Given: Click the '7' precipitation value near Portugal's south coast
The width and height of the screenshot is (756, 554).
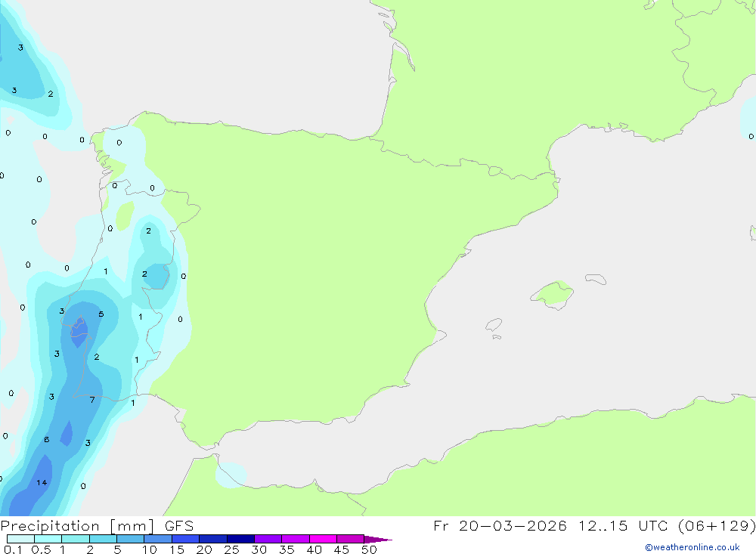Looking at the screenshot, I should click(92, 400).
